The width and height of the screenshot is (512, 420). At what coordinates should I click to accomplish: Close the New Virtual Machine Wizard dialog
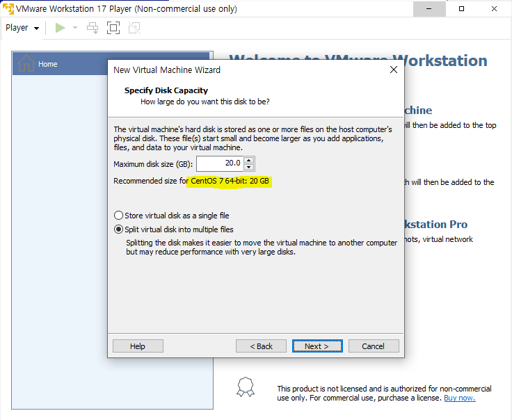(394, 70)
